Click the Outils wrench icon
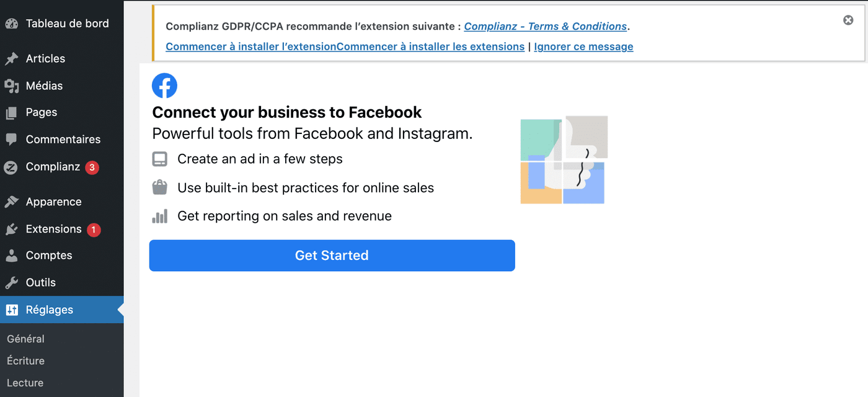Viewport: 868px width, 397px height. (11, 282)
